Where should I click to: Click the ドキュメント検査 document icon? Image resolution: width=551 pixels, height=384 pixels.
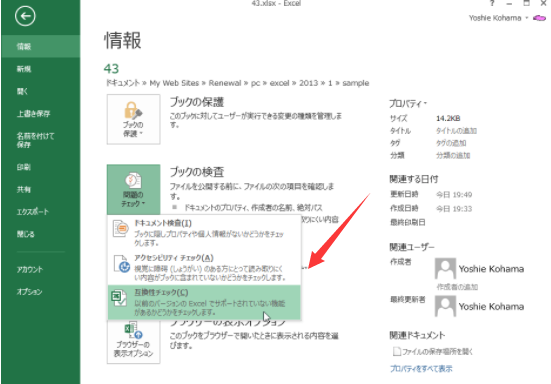point(121,229)
